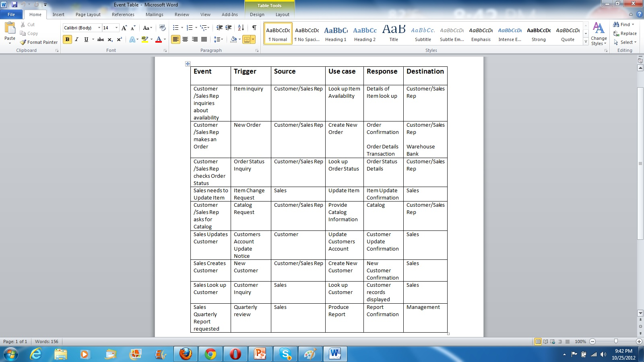644x362 pixels.
Task: Open the font name dropdown
Action: pos(99,28)
